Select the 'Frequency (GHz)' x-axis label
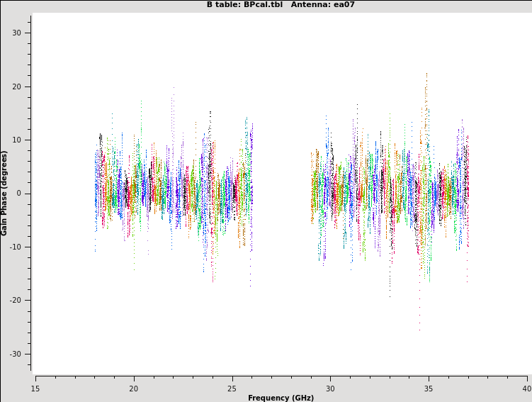Image resolution: width=532 pixels, height=402 pixels. [x=281, y=398]
